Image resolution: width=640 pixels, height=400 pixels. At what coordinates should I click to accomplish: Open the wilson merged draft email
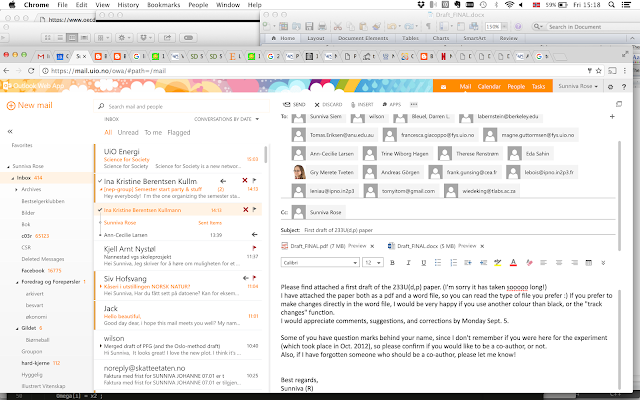[x=178, y=345]
